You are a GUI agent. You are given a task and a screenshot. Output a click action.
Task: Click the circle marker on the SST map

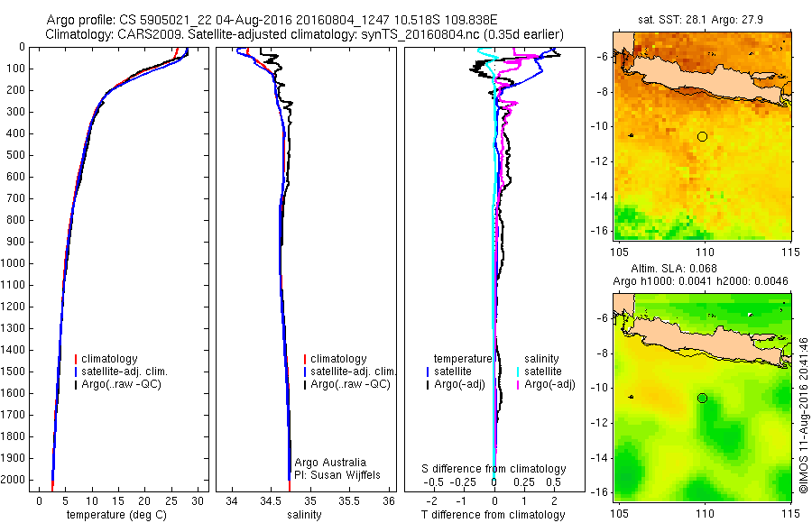(702, 137)
